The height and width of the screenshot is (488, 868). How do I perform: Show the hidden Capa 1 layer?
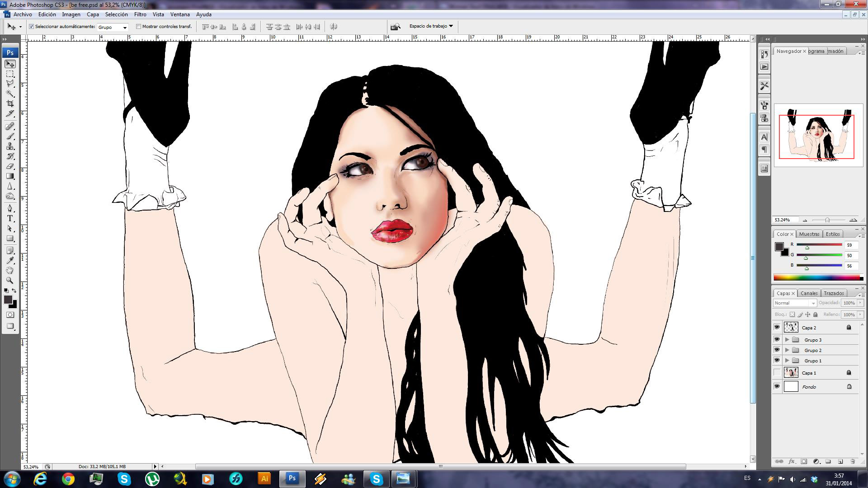pos(777,373)
